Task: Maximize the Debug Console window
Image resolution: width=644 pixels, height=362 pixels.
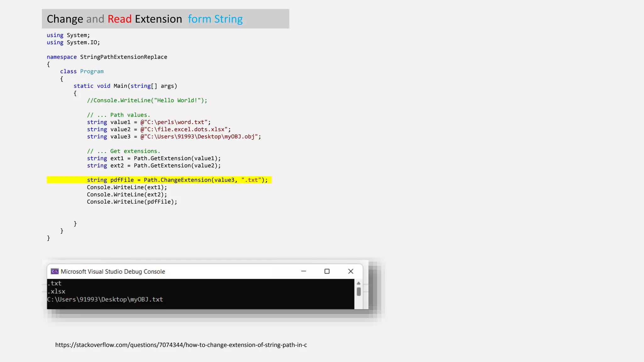Action: 327,271
